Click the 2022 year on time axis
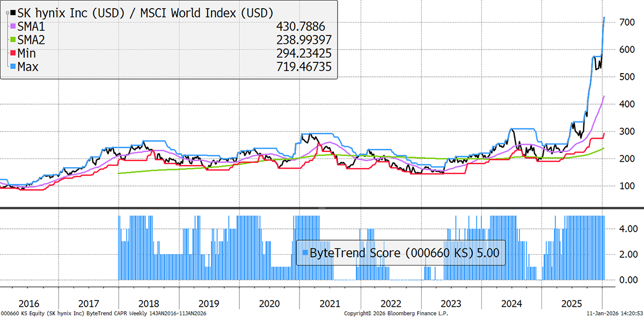This screenshot has width=644, height=317. click(391, 303)
